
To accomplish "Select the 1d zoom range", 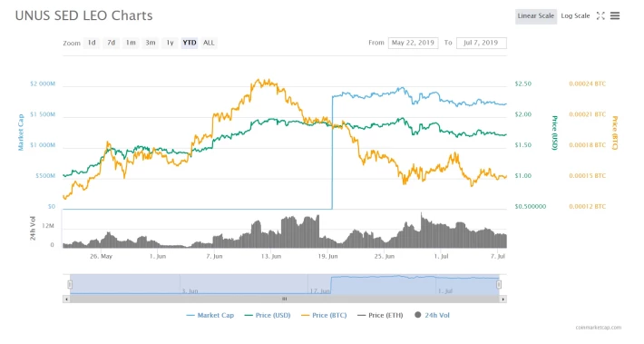I will click(92, 43).
